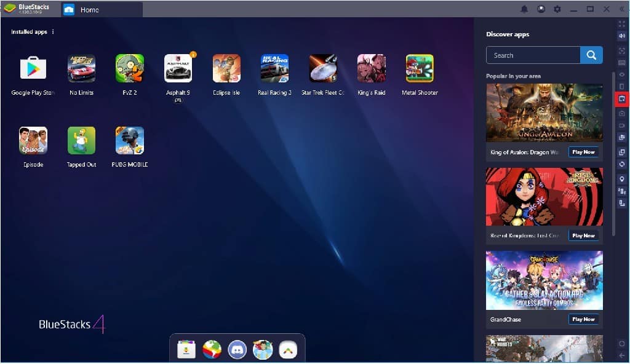
Task: Click Play Now for Rise of Kingdoms
Action: pyautogui.click(x=583, y=235)
